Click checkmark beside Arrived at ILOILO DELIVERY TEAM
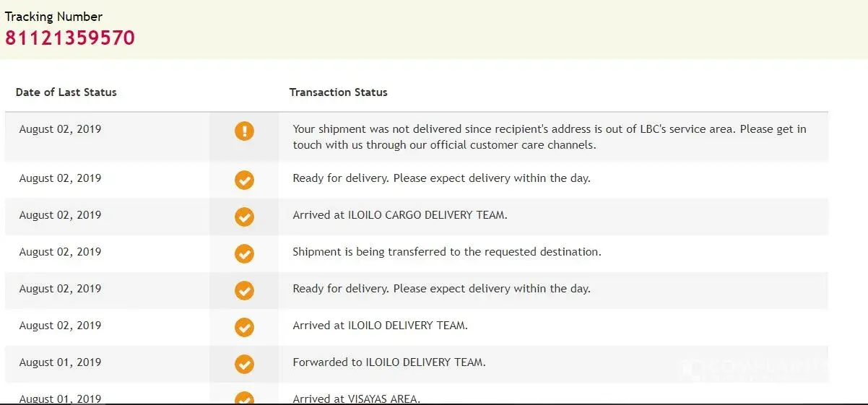Image resolution: width=868 pixels, height=405 pixels. [x=244, y=327]
